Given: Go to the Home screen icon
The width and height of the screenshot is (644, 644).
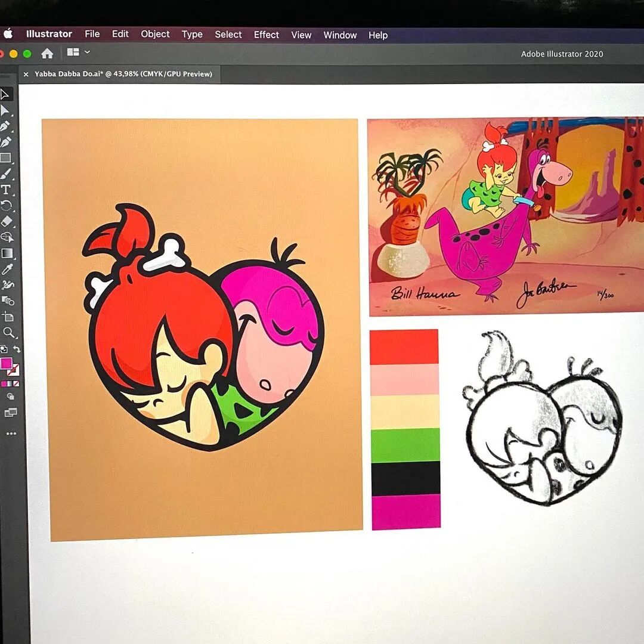Looking at the screenshot, I should tap(47, 53).
